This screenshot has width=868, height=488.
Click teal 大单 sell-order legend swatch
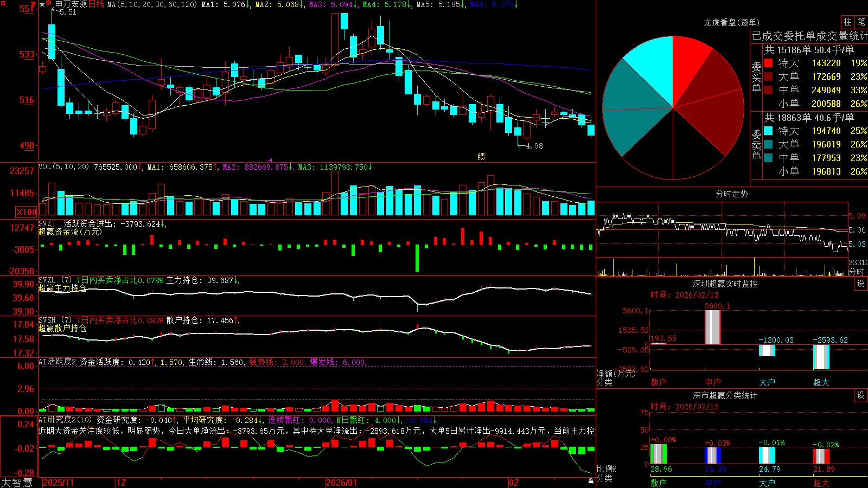[x=768, y=144]
